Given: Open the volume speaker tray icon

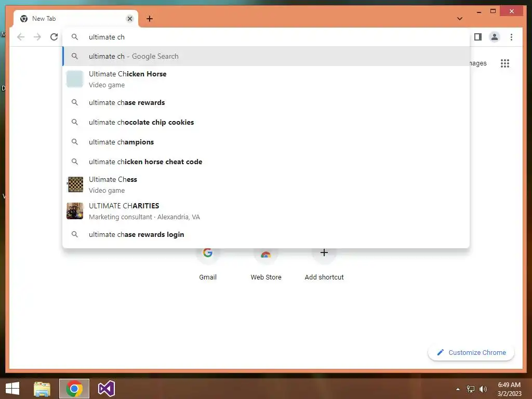Looking at the screenshot, I should 483,389.
